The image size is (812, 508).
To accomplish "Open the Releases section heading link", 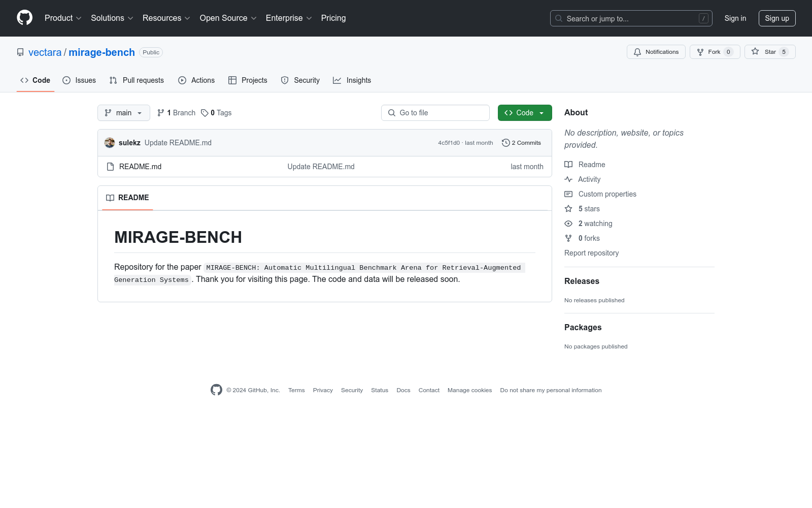I will click(x=582, y=281).
